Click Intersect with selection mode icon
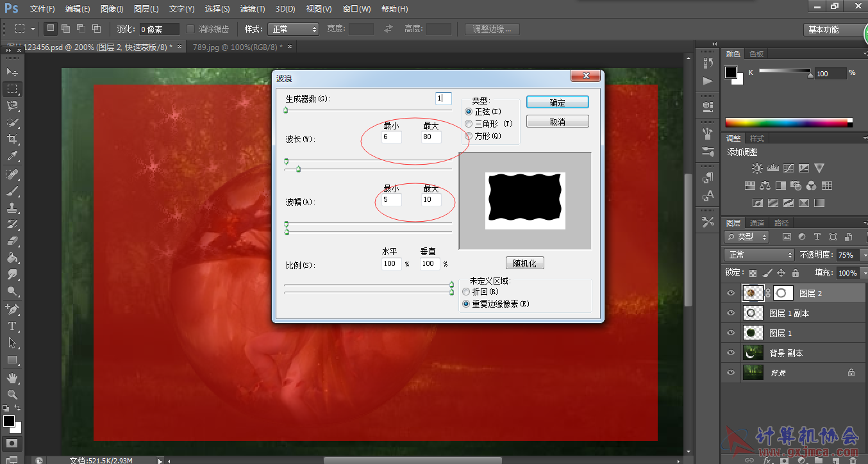 96,29
